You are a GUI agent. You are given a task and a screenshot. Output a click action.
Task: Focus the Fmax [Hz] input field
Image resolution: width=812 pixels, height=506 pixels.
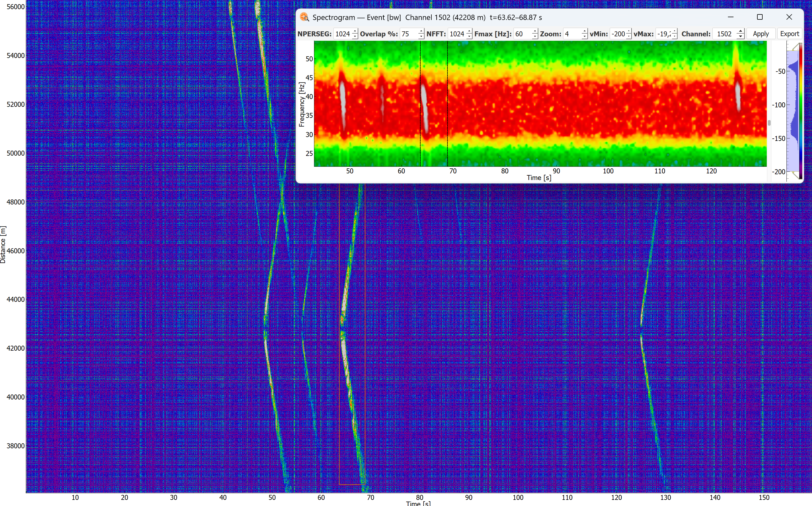click(523, 34)
